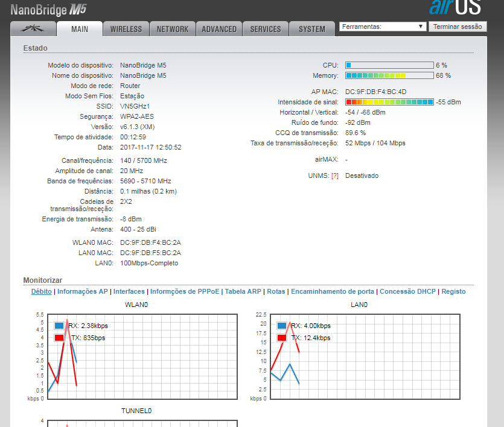Open Informações AP link
This screenshot has height=427, width=504.
point(83,291)
